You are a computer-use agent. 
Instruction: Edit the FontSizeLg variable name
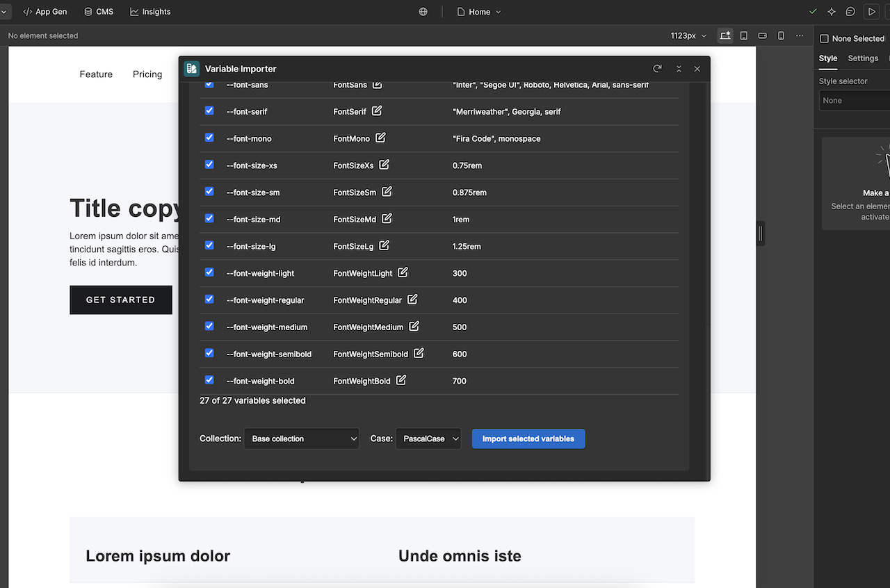(384, 245)
